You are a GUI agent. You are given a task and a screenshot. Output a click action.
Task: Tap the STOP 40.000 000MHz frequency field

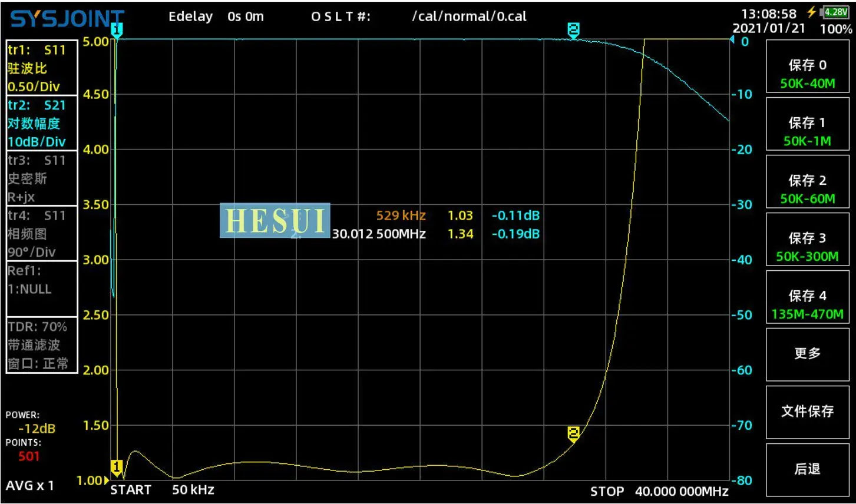coord(660,492)
